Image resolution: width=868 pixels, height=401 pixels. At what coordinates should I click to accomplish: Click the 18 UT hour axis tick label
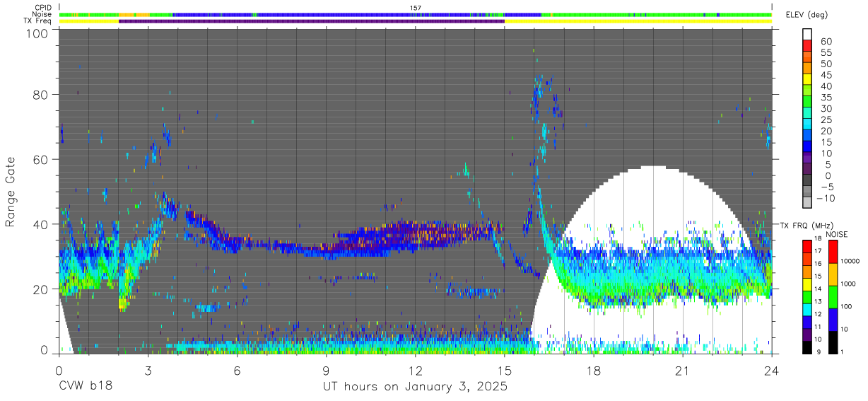point(594,371)
